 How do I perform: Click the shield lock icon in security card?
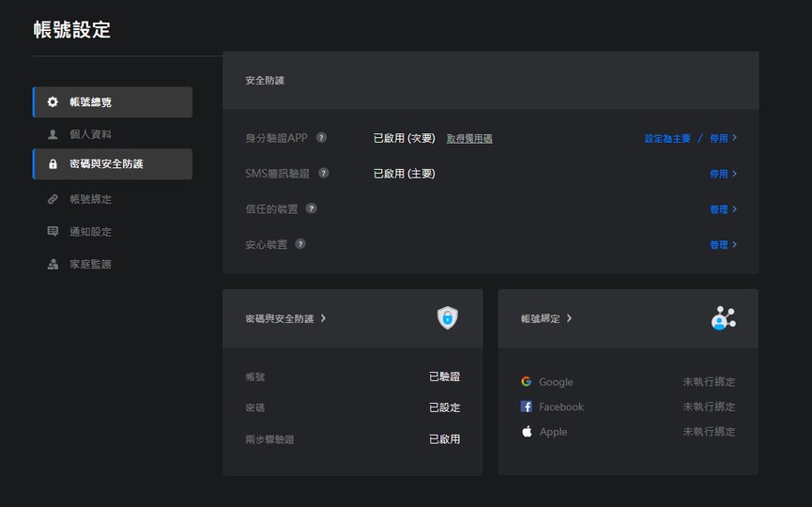[448, 318]
